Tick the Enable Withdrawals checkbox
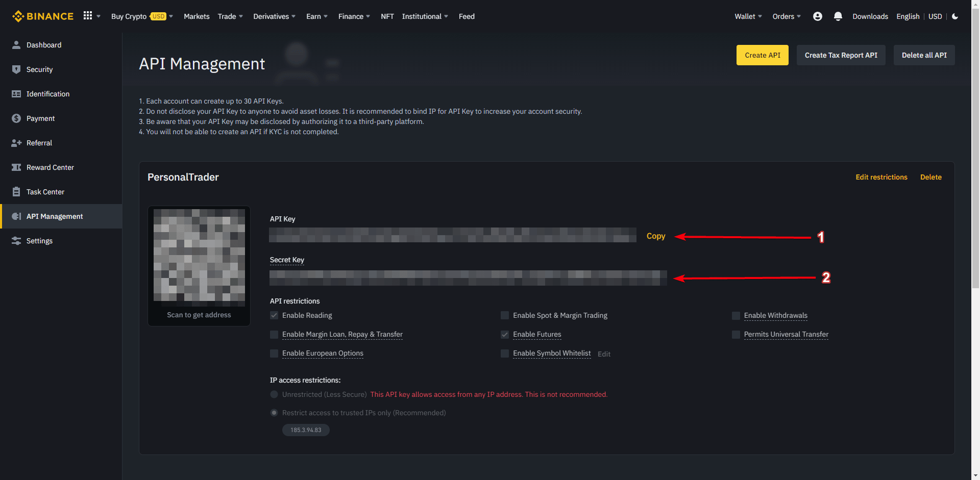Viewport: 980px width, 480px height. pyautogui.click(x=736, y=316)
